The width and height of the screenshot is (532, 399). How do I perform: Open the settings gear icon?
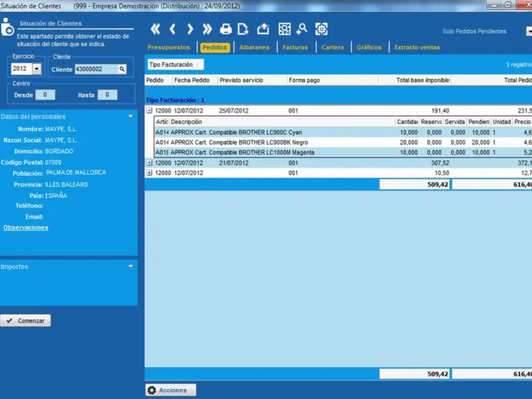coord(321,29)
